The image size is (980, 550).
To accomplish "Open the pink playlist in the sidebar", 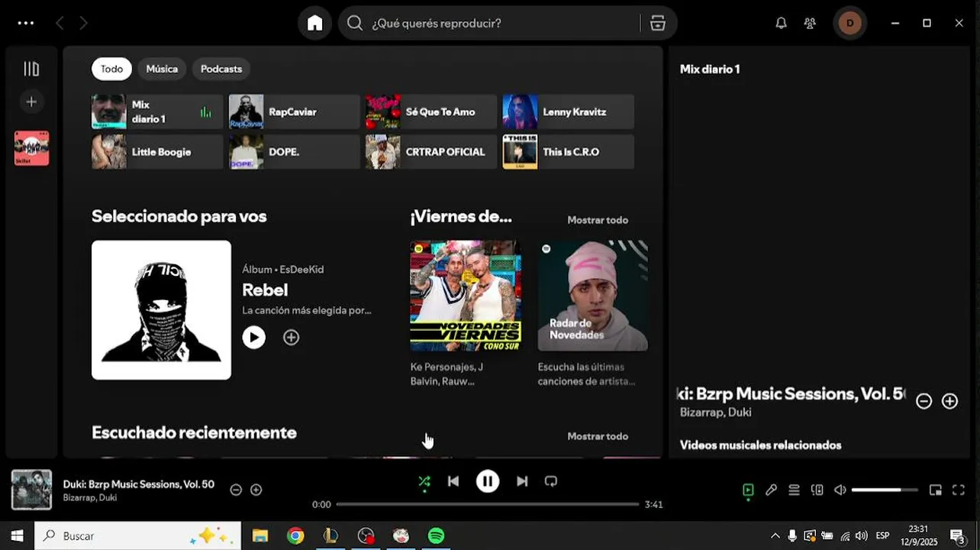I will (x=31, y=148).
